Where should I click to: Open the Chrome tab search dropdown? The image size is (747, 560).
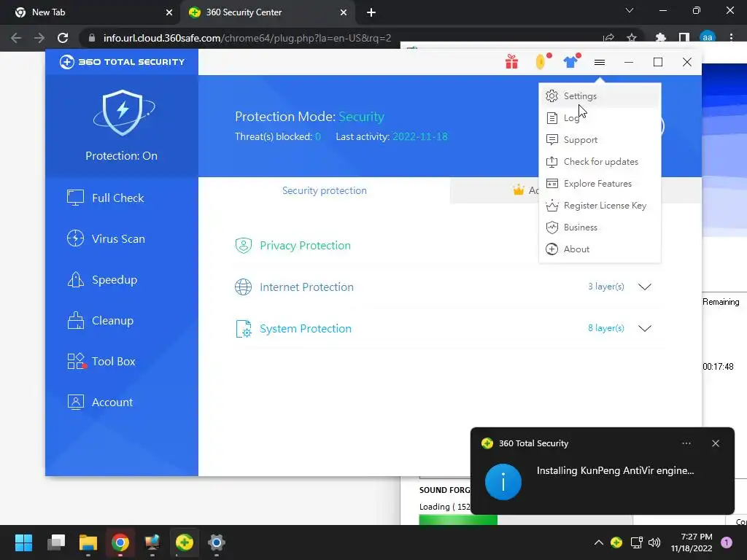pyautogui.click(x=630, y=10)
